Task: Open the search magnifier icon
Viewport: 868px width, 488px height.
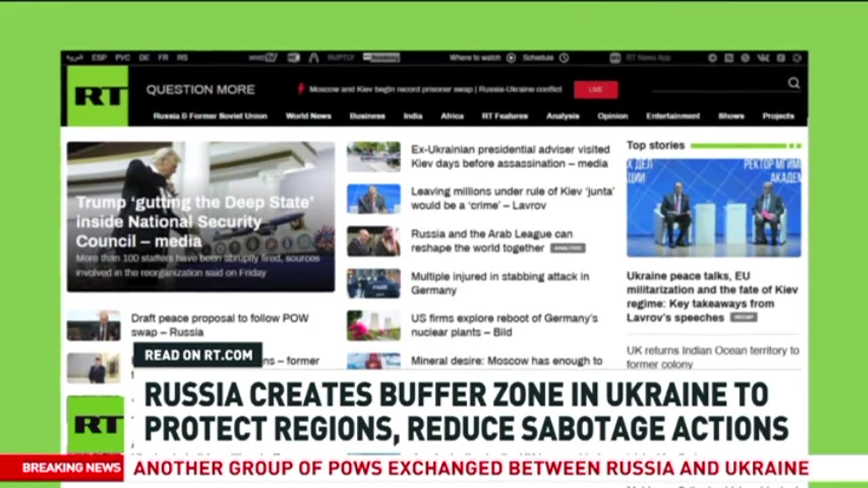Action: tap(793, 83)
